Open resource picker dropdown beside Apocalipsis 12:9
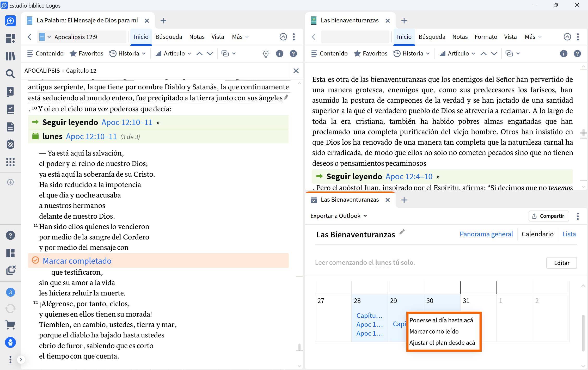 [45, 37]
